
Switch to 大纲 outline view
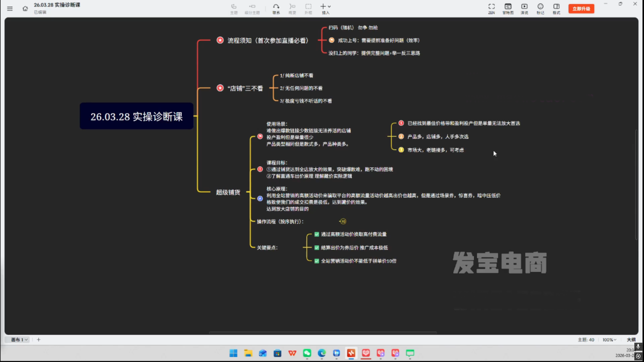(x=631, y=340)
